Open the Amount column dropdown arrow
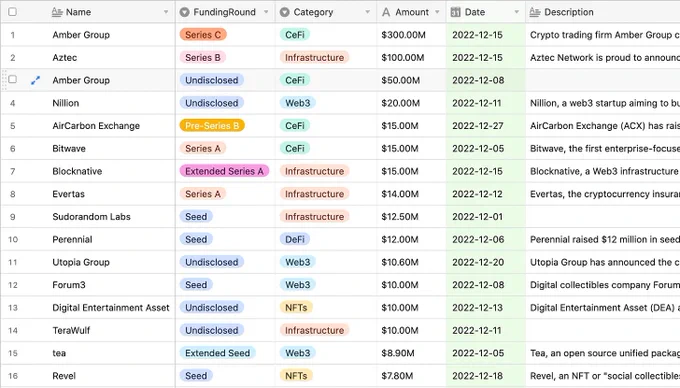The height and width of the screenshot is (388, 680). pyautogui.click(x=437, y=12)
